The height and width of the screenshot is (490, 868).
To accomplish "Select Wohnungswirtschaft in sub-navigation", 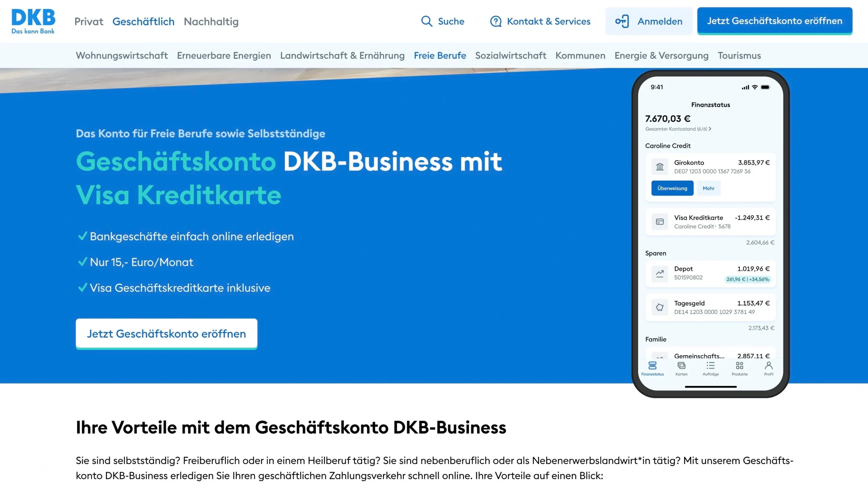I will pyautogui.click(x=122, y=55).
